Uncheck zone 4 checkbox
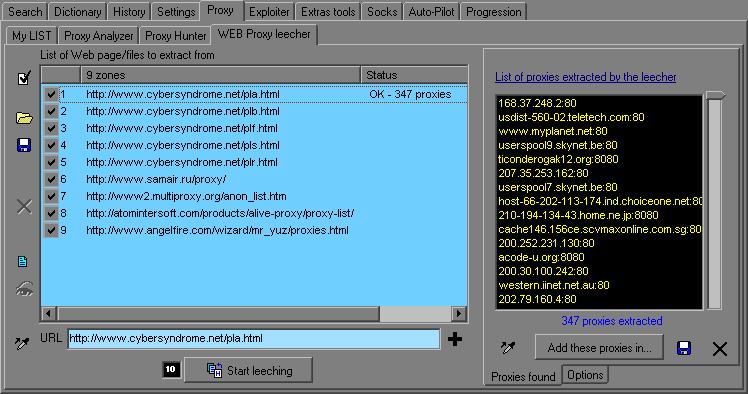The image size is (748, 394). coord(51,145)
